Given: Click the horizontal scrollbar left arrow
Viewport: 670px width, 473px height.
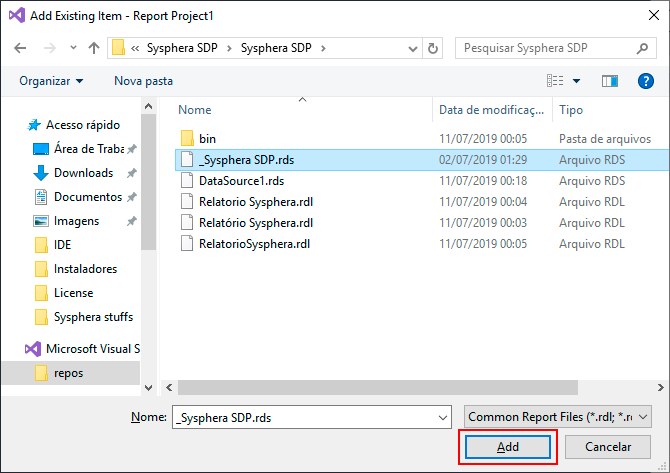Looking at the screenshot, I should [x=169, y=388].
